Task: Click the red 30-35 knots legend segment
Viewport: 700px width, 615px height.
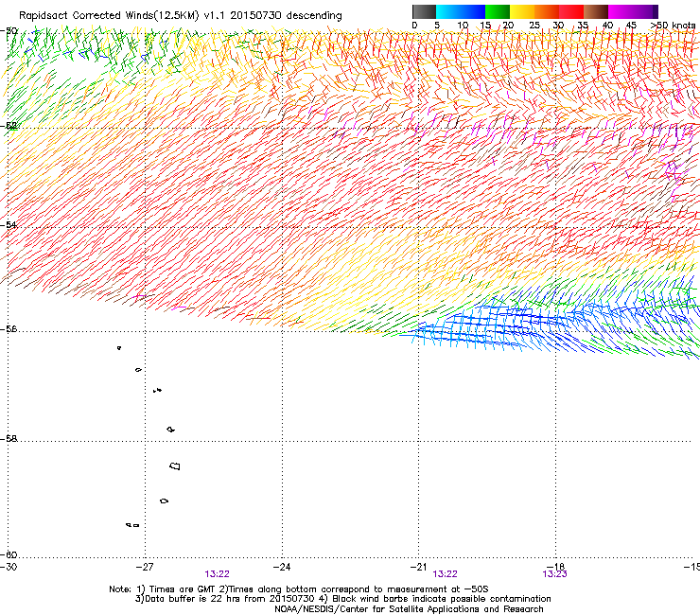Action: 571,11
